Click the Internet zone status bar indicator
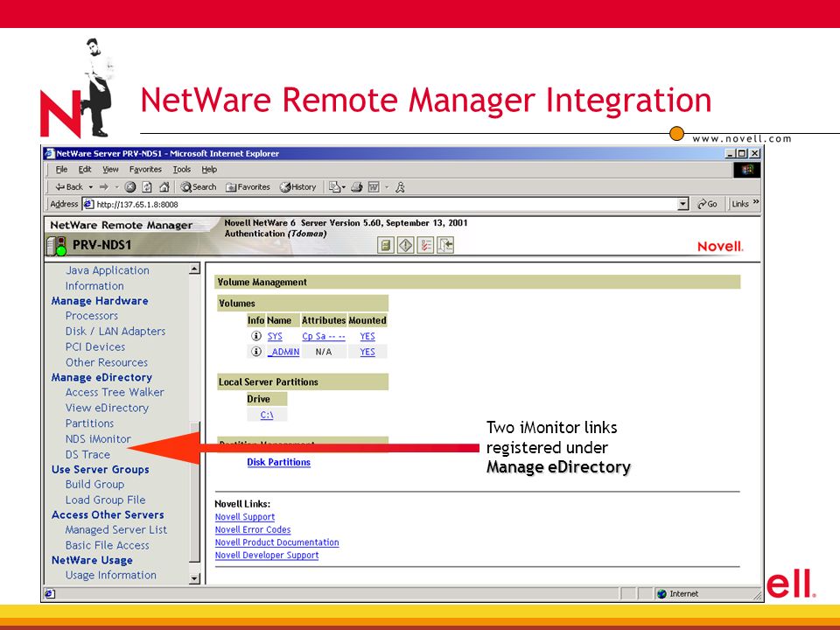 (x=678, y=593)
